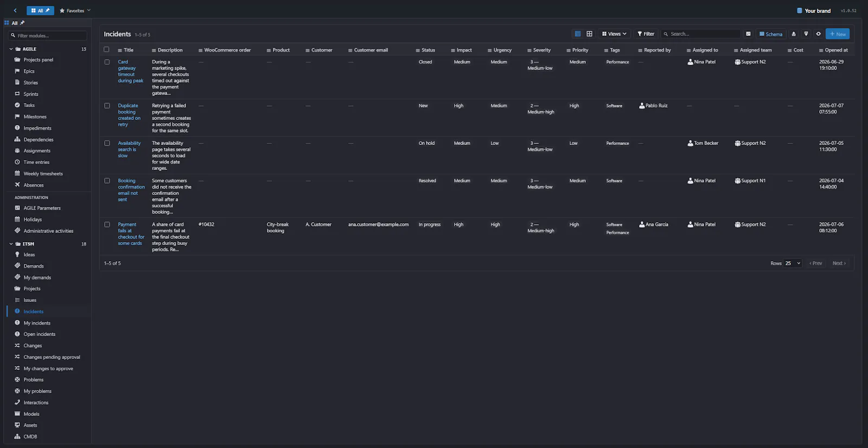
Task: Open Ideas module in ITSM sidebar
Action: 29,255
